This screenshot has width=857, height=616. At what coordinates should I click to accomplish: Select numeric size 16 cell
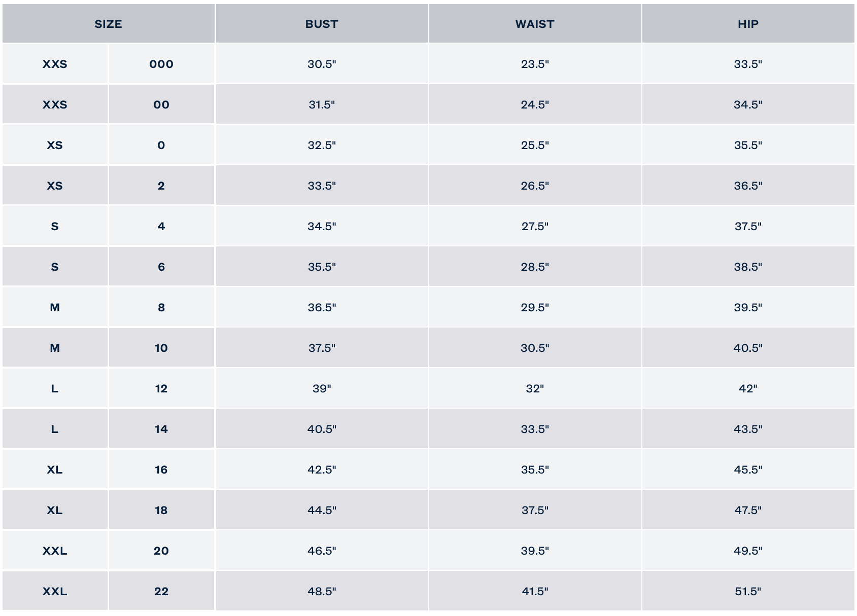161,469
